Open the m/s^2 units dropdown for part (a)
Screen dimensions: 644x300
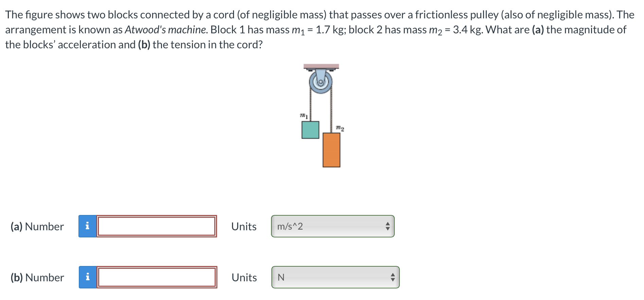pos(332,226)
